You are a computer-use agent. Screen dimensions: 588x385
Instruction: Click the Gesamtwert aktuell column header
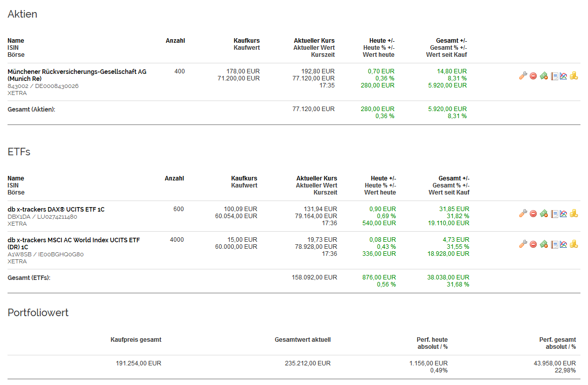coord(303,340)
